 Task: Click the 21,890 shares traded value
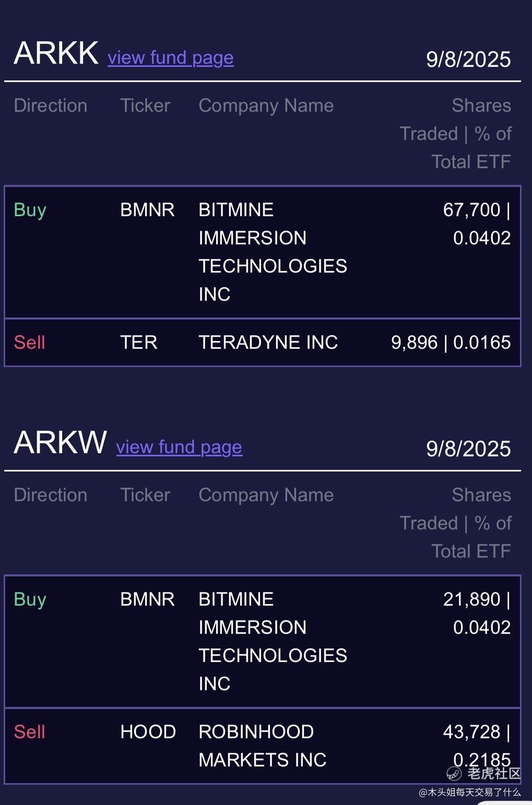pos(471,599)
